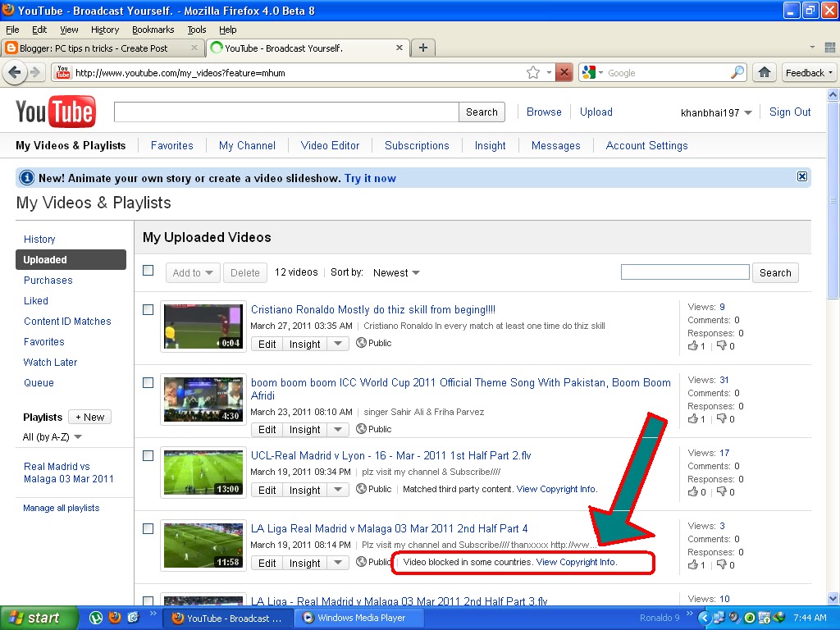
Task: Click the Delete button
Action: [x=244, y=272]
